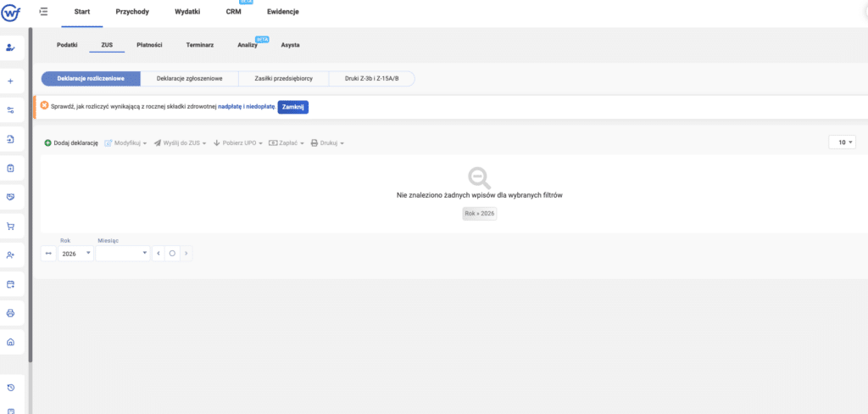Collapse the side menu with hamburger icon
Image resolution: width=868 pixels, height=414 pixels.
[x=44, y=11]
